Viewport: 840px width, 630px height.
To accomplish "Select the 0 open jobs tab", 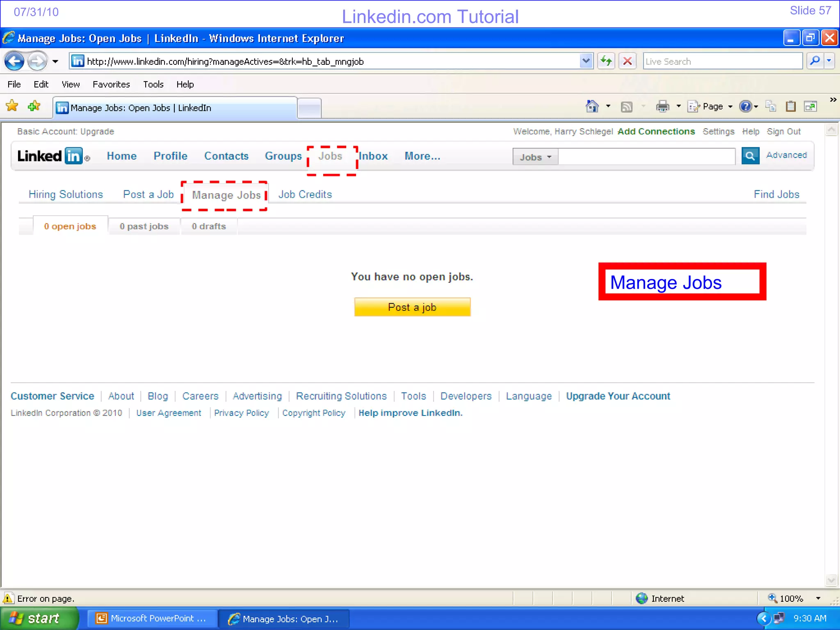I will click(70, 226).
